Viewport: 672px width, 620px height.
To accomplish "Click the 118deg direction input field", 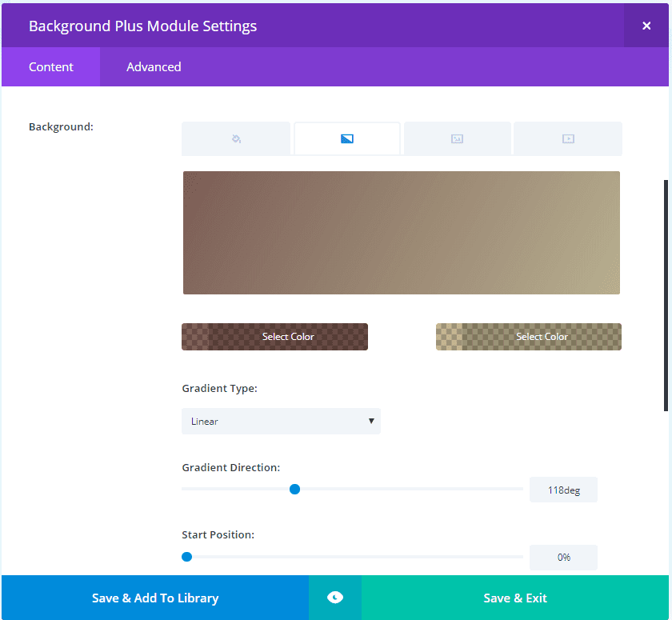I will (x=563, y=490).
